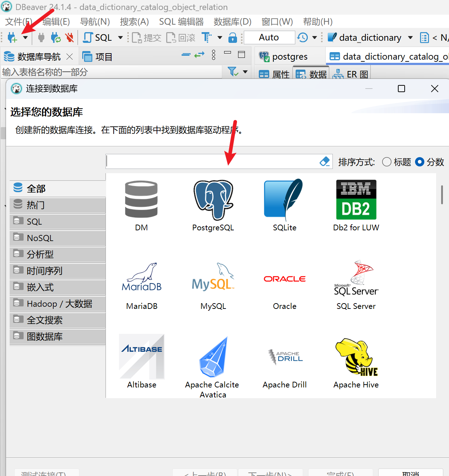449x476 pixels.
Task: Expand the dropdown beside the clock icon
Action: [315, 37]
